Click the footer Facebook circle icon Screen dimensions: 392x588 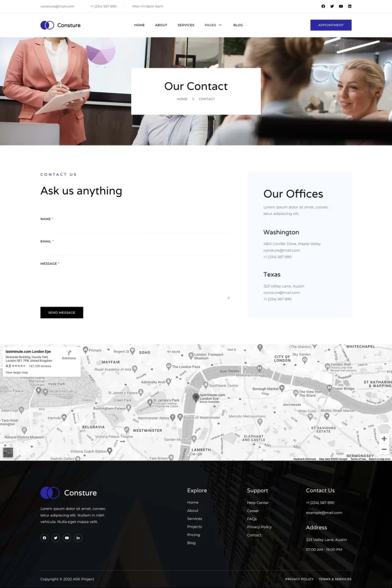coord(44,538)
